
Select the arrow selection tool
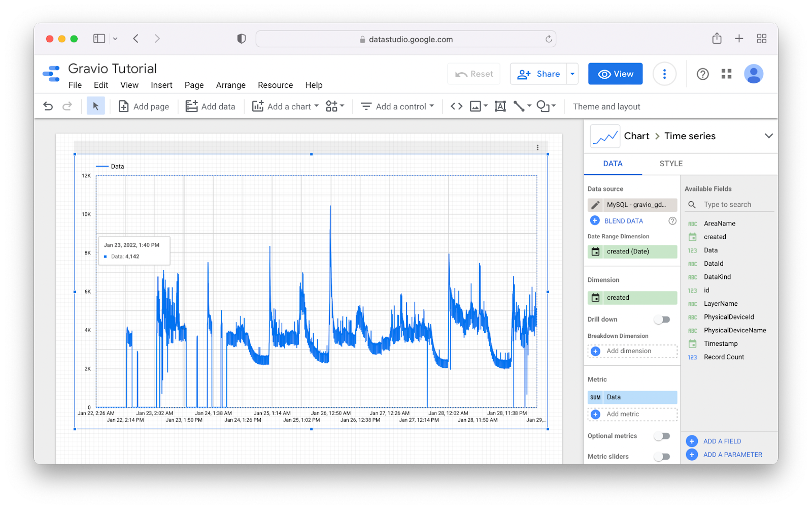tap(95, 106)
